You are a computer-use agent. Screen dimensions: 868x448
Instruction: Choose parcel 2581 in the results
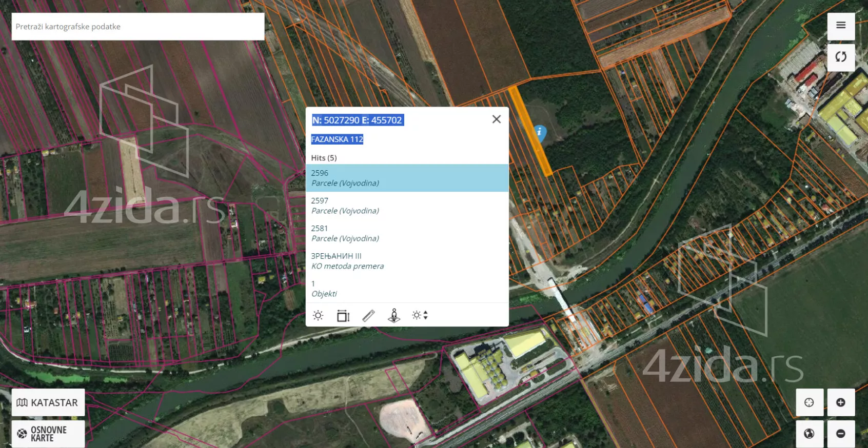point(407,233)
